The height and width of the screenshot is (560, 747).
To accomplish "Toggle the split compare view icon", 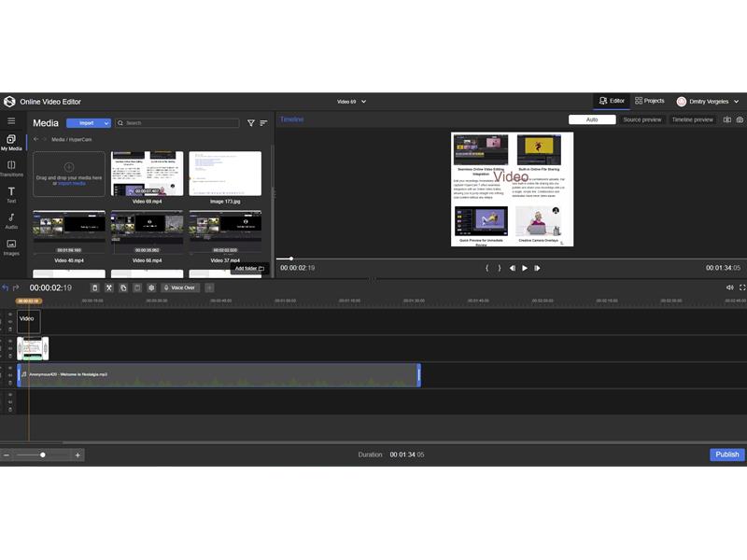I will click(727, 119).
